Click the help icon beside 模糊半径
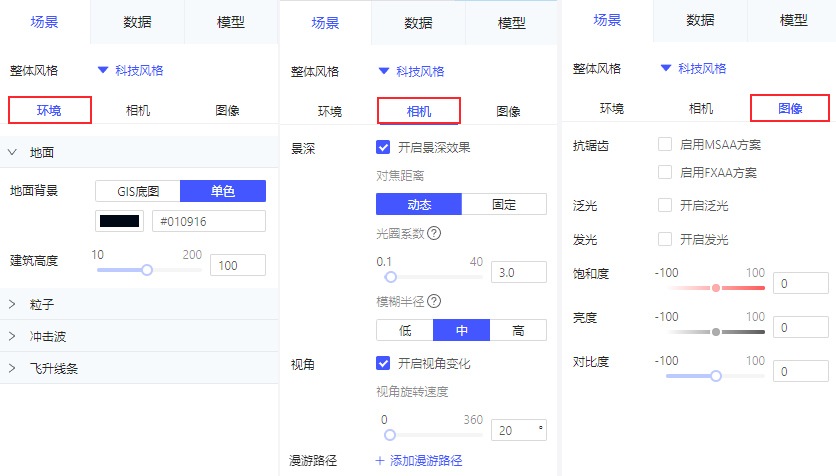 [434, 301]
